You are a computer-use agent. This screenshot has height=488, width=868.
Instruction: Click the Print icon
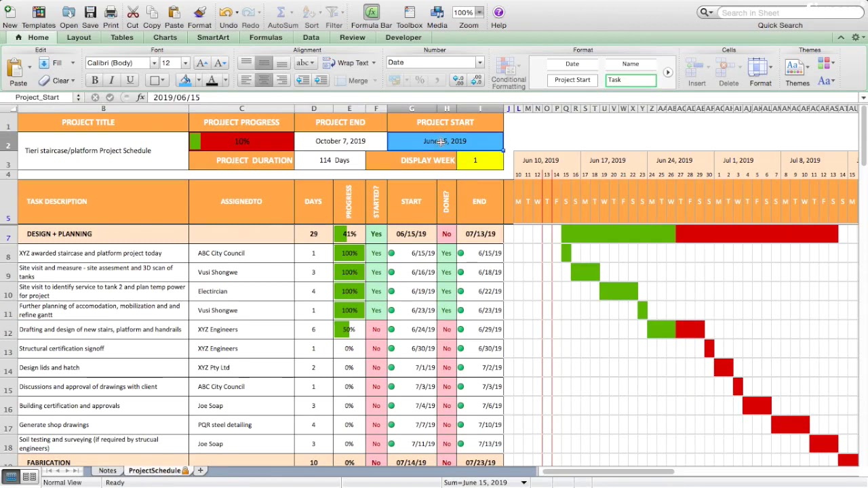tap(111, 12)
